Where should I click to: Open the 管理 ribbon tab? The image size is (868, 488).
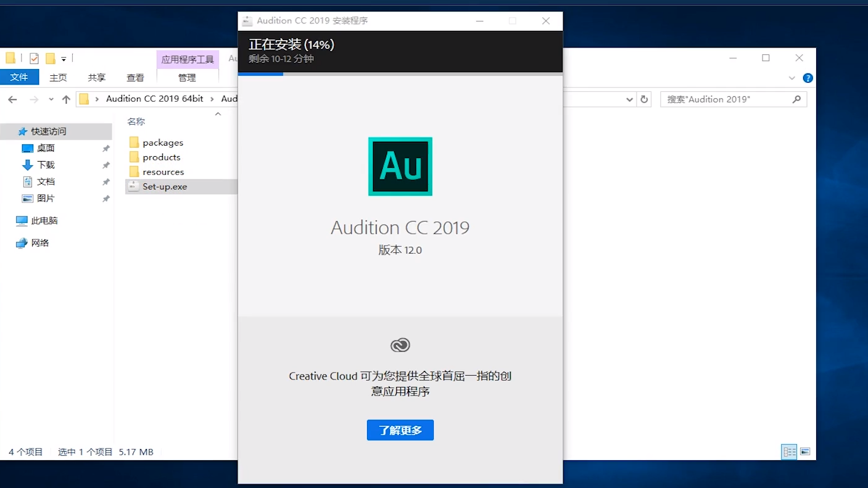tap(187, 78)
